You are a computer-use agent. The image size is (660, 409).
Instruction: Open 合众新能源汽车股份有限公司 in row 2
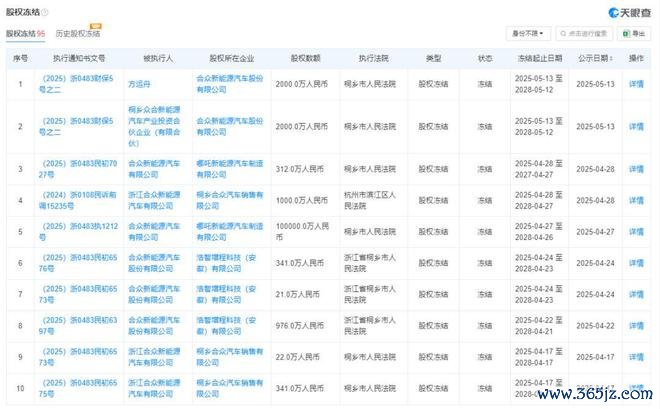[230, 127]
